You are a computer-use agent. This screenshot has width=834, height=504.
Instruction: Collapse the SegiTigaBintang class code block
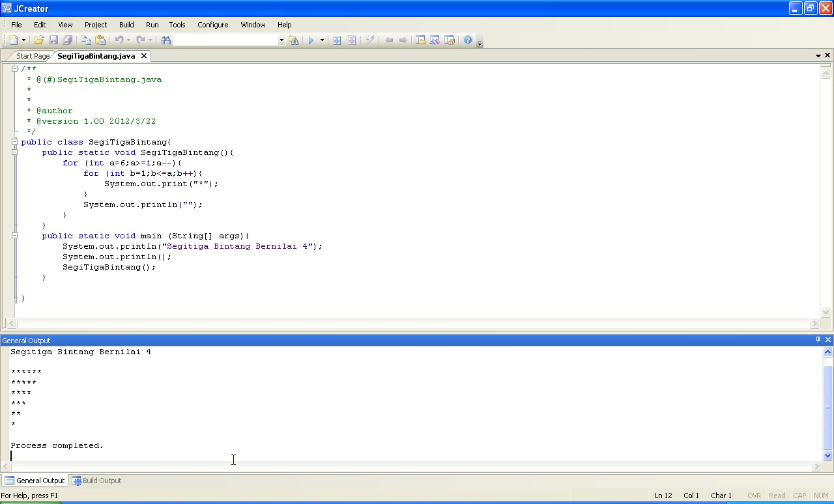click(x=14, y=141)
